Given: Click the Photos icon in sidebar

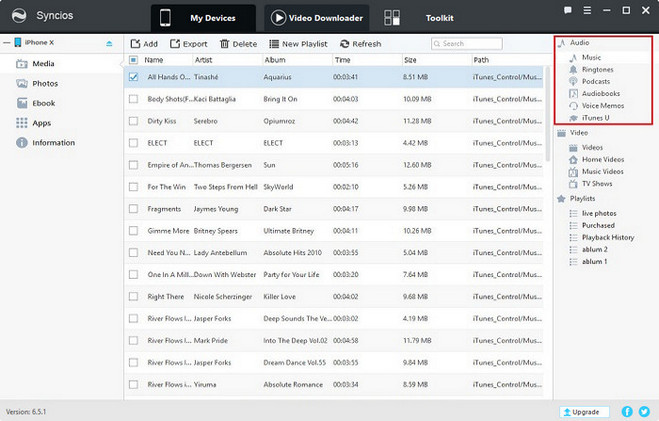Looking at the screenshot, I should (21, 84).
